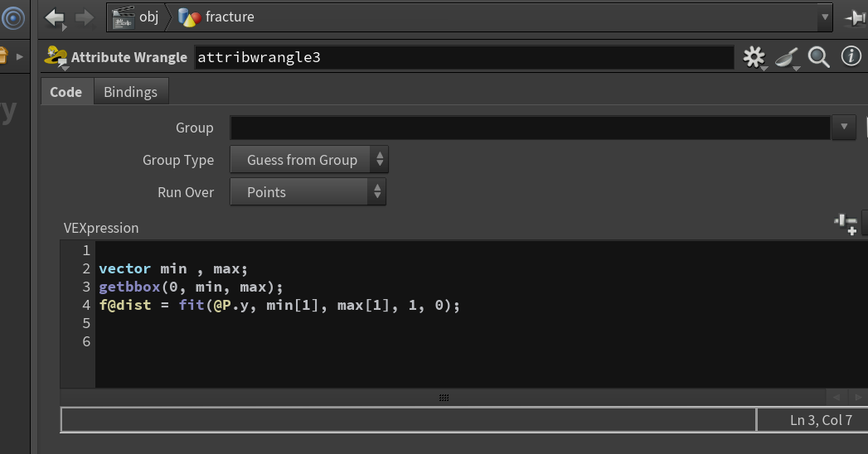Click the VEX editor resize handle dots
The image size is (868, 454).
tap(444, 398)
